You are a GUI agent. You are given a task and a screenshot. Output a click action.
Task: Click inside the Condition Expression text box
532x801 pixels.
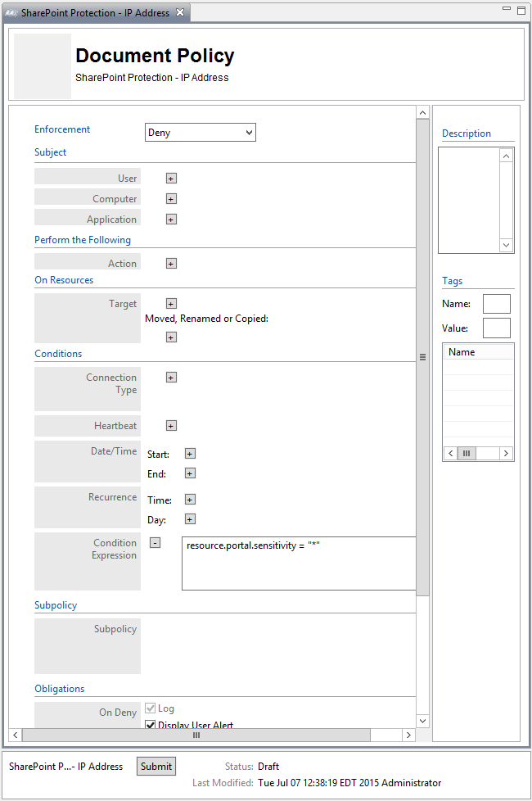(x=300, y=563)
